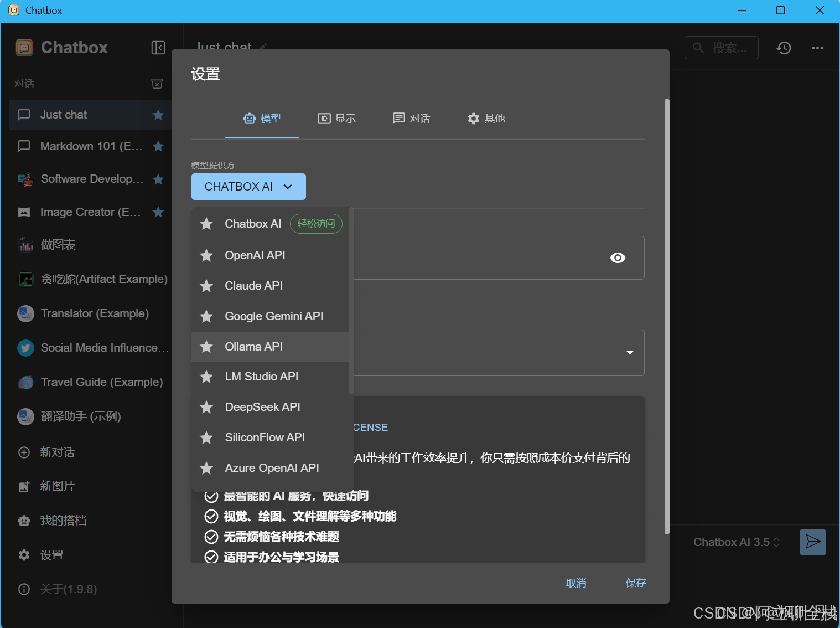Image resolution: width=840 pixels, height=628 pixels.
Task: Switch to the 其他 tab
Action: [x=486, y=119]
